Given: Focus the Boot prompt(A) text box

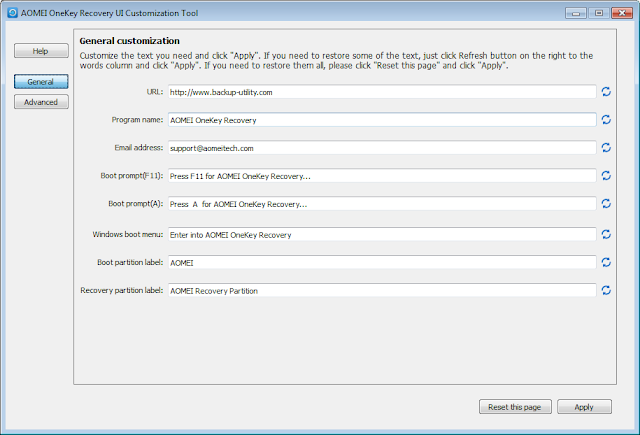Looking at the screenshot, I should click(382, 204).
